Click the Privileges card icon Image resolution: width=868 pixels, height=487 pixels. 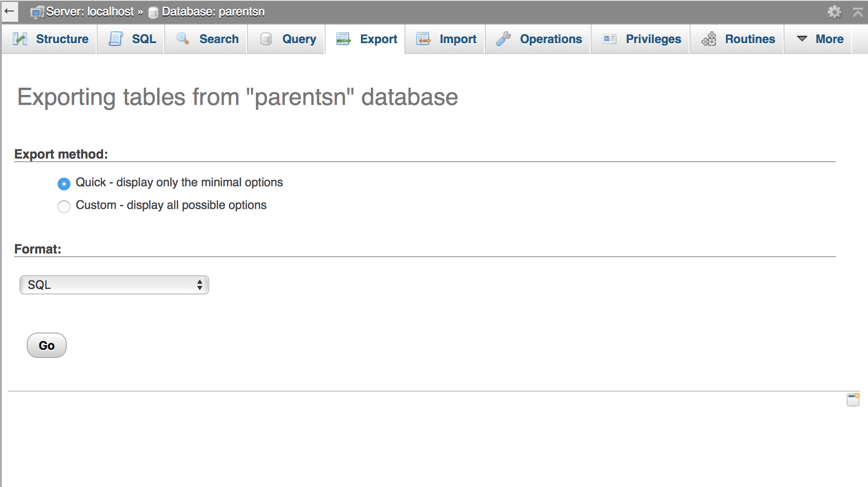click(609, 39)
